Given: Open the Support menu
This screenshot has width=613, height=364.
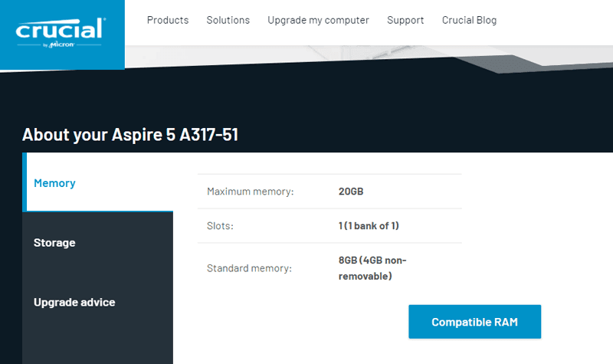Looking at the screenshot, I should [x=405, y=21].
